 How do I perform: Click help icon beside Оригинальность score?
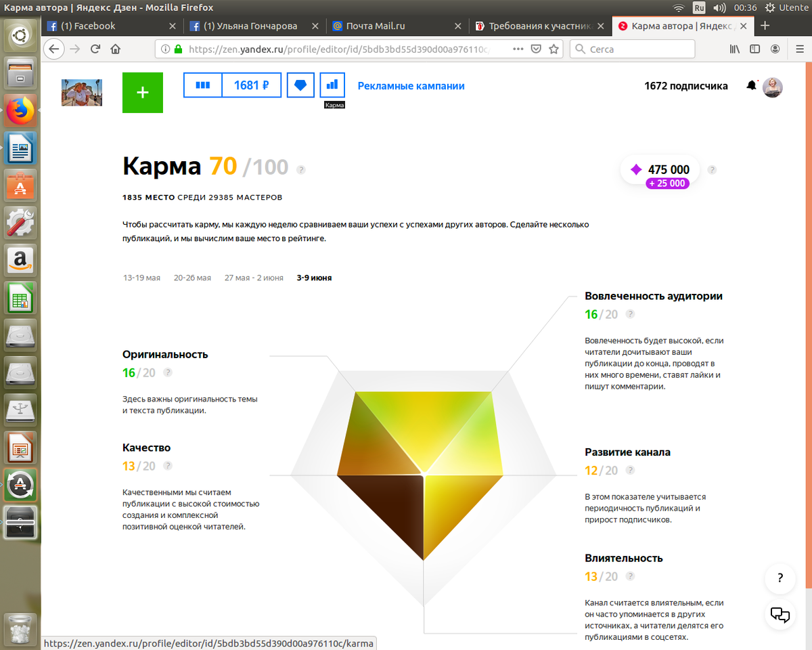pos(168,372)
